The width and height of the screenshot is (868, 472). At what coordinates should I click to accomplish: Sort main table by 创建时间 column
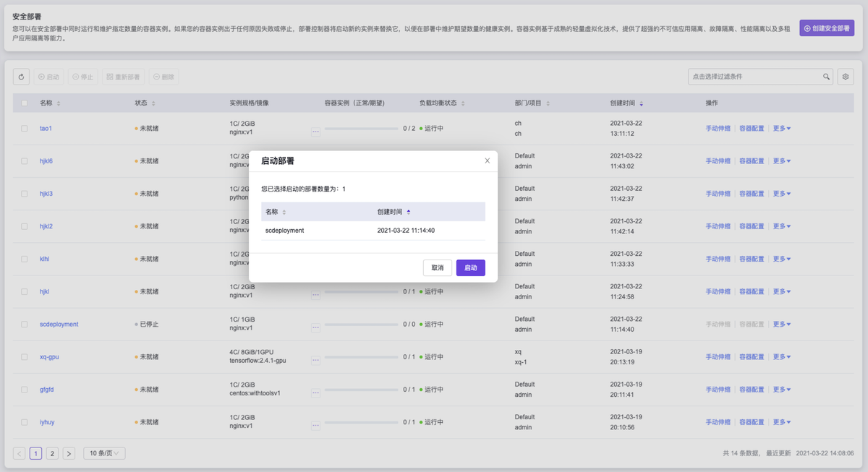pyautogui.click(x=642, y=103)
